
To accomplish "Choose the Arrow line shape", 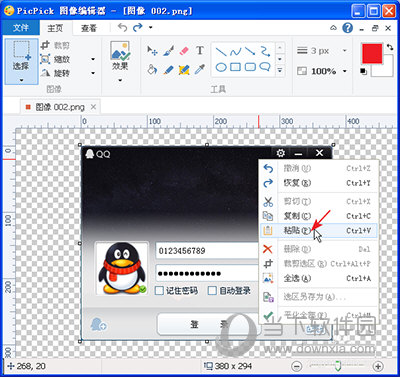I will click(x=250, y=52).
